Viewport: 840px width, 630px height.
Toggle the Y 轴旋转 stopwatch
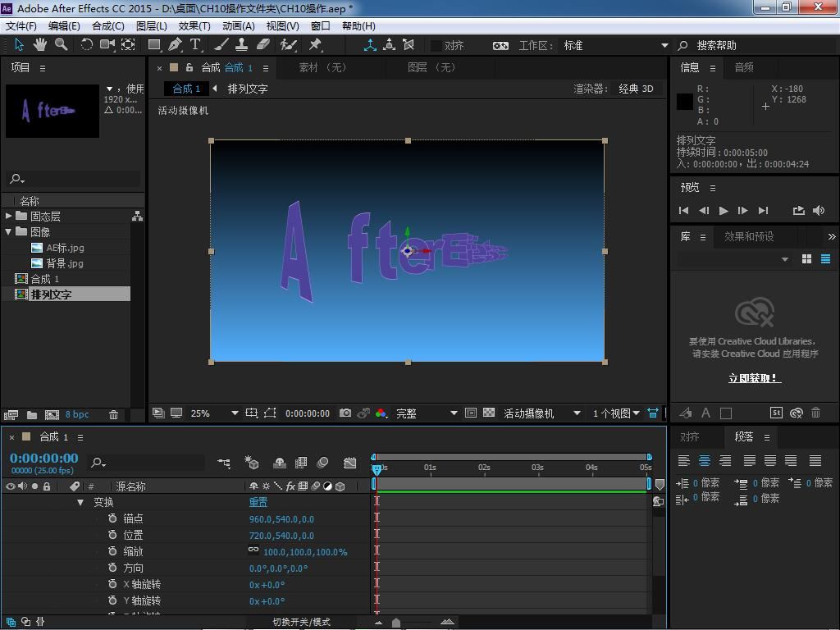[112, 600]
